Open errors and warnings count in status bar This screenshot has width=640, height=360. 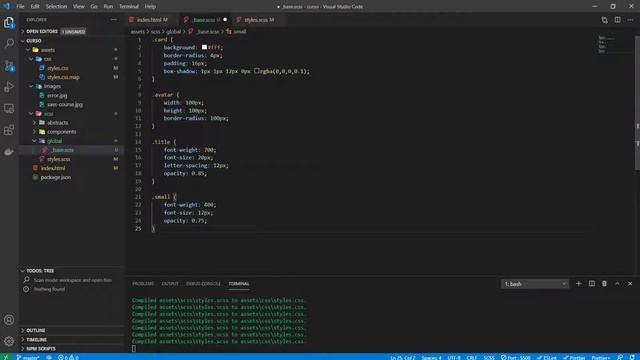click(68, 357)
